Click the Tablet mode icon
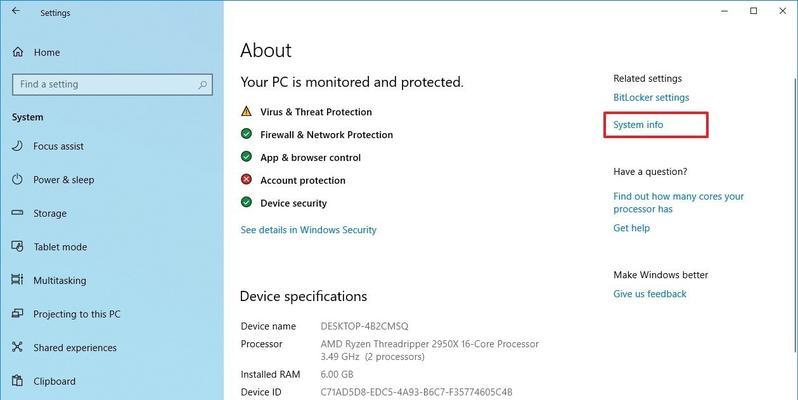 click(17, 246)
